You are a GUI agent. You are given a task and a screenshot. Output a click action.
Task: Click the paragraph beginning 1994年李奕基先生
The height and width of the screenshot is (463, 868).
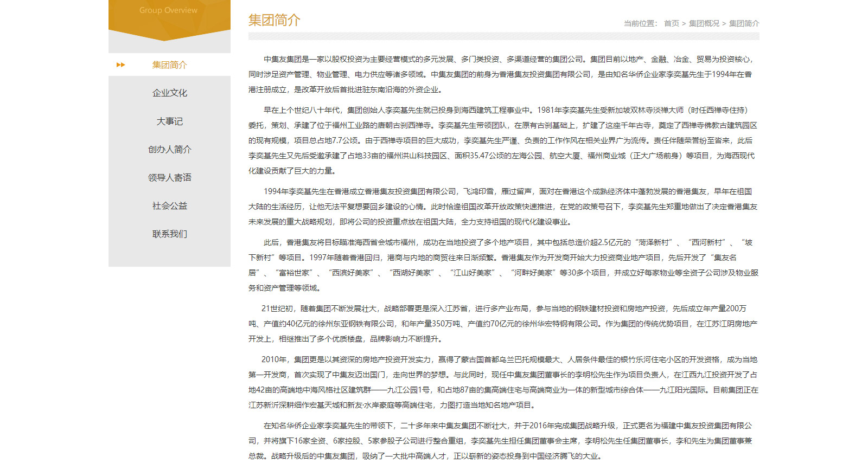(503, 207)
